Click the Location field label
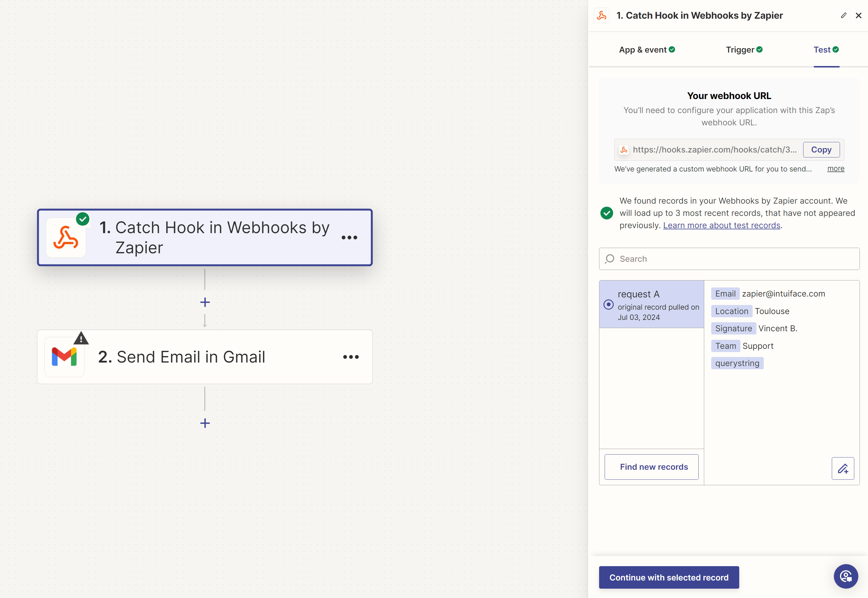This screenshot has height=598, width=868. [x=732, y=311]
